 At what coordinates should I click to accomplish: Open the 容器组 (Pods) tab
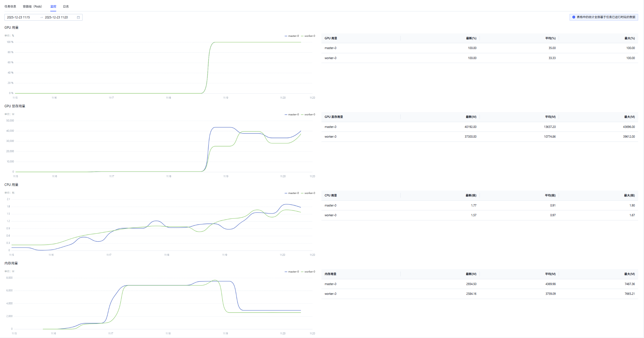(32, 6)
